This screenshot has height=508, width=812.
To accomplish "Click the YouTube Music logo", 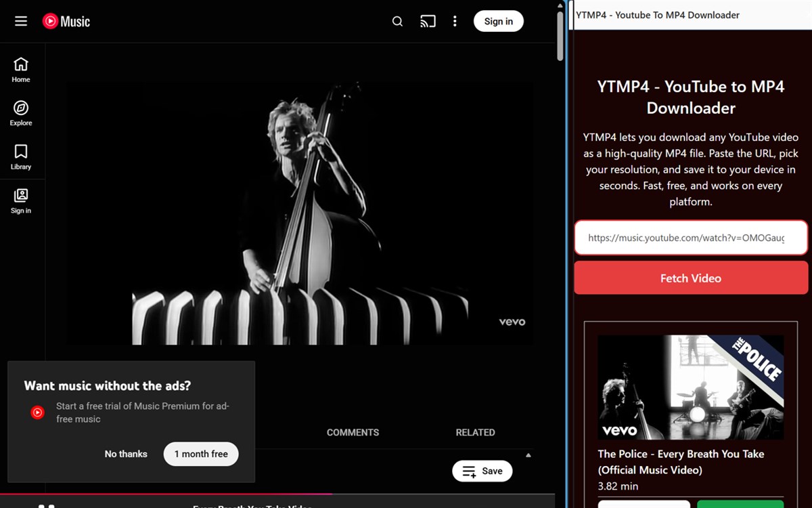I will point(66,22).
